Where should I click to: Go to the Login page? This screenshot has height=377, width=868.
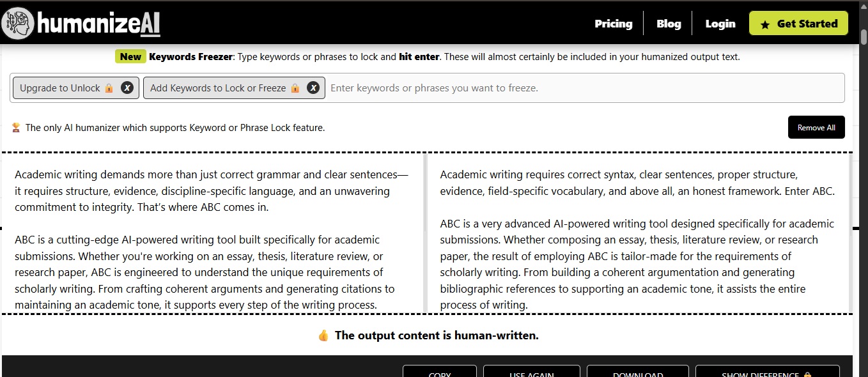tap(720, 24)
